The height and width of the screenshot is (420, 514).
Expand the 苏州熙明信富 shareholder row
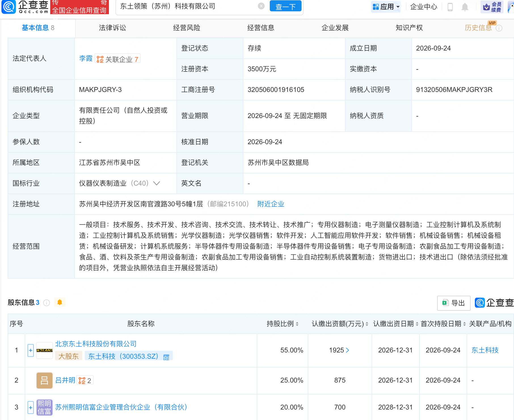[31, 408]
